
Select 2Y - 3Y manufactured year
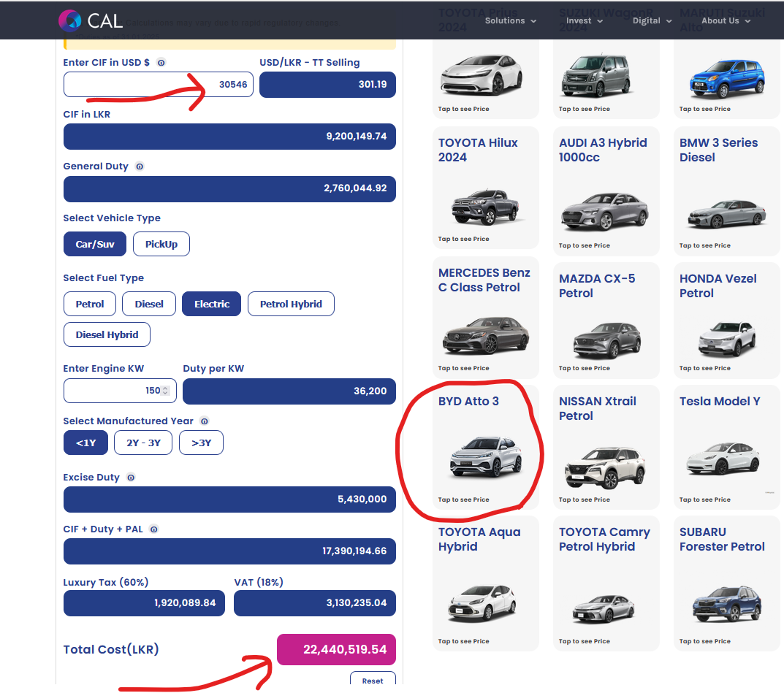click(x=143, y=443)
